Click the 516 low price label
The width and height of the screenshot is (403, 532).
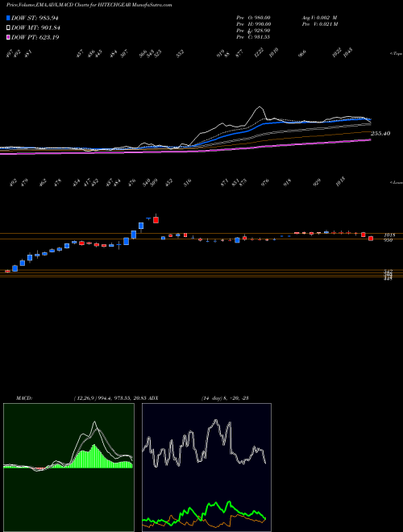coord(188,182)
